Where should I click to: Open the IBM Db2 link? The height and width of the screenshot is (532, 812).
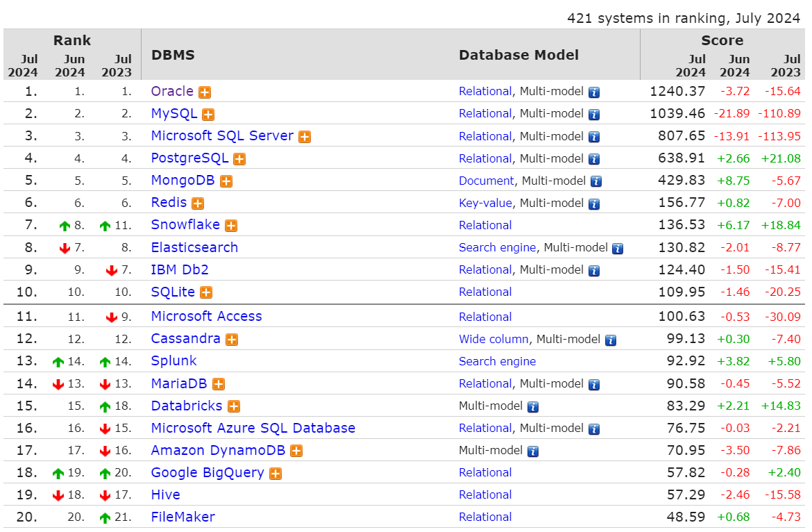coord(180,269)
